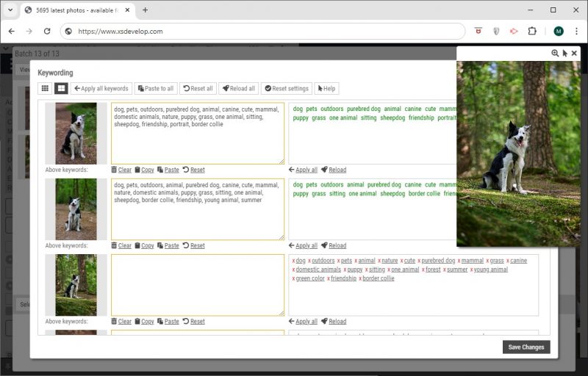Click Reset settings button
The width and height of the screenshot is (588, 376).
click(x=286, y=88)
